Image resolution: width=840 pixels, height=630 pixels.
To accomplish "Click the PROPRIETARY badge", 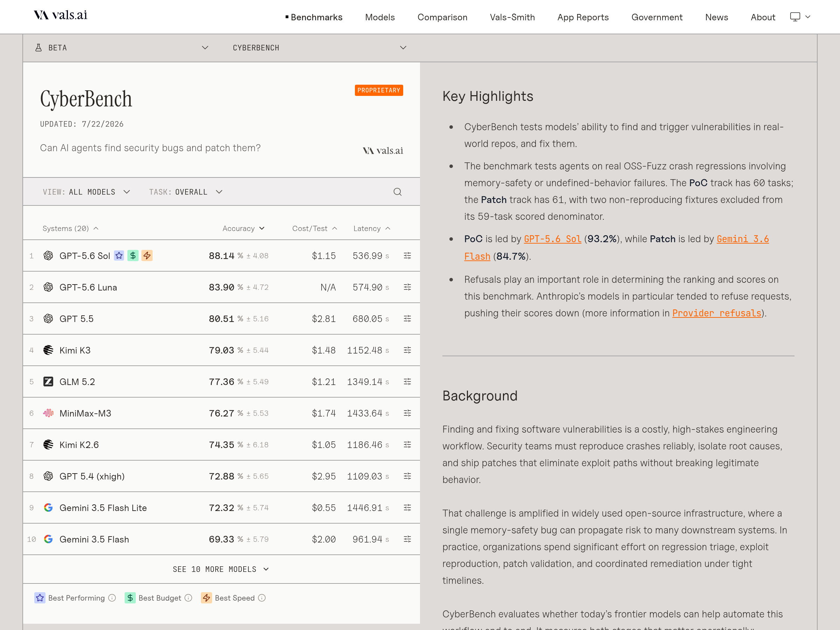I will [379, 90].
